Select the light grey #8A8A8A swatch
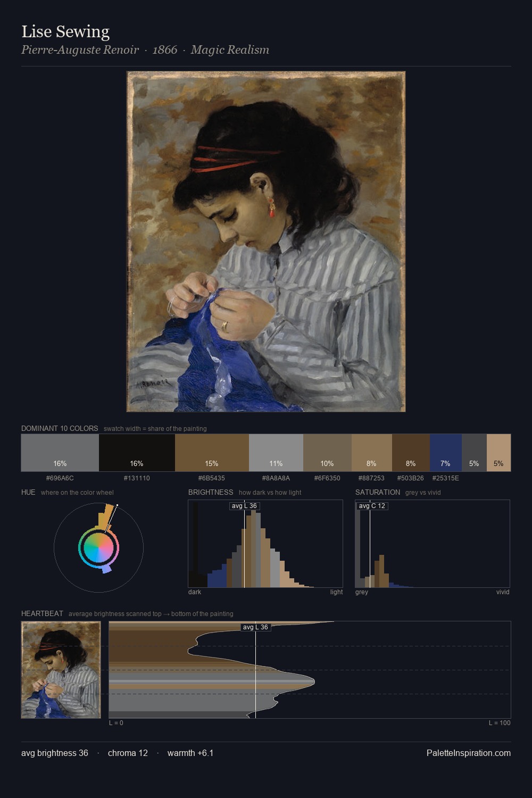Screen dimensions: 532x798 [276, 453]
